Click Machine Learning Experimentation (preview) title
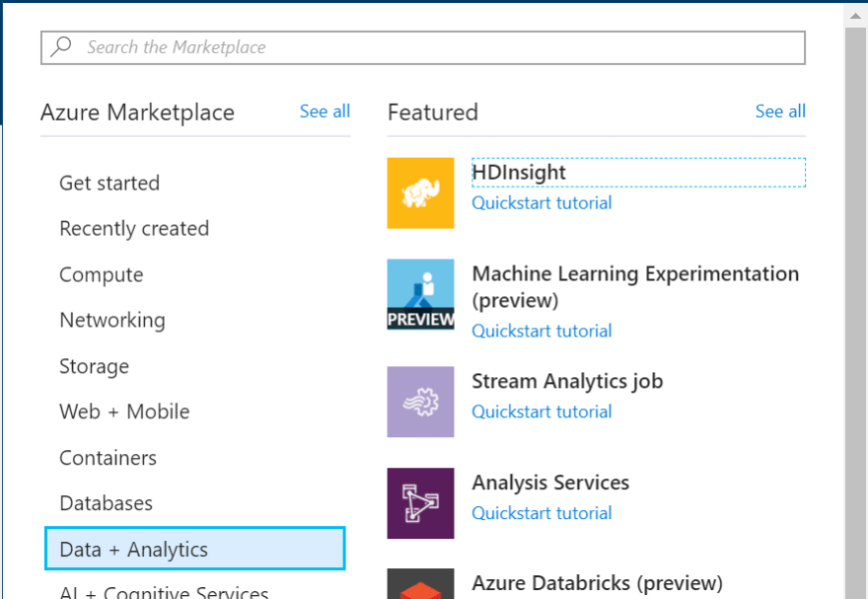Screen dimensions: 868x599 coord(635,287)
